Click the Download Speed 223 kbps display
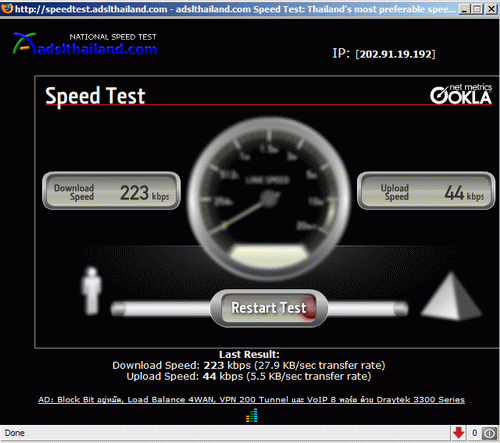 [111, 191]
